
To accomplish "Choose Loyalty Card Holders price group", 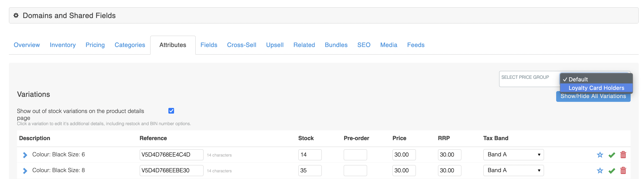I will (596, 88).
